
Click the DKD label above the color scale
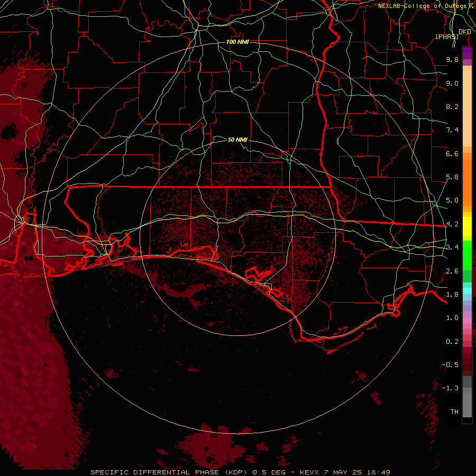(x=464, y=32)
